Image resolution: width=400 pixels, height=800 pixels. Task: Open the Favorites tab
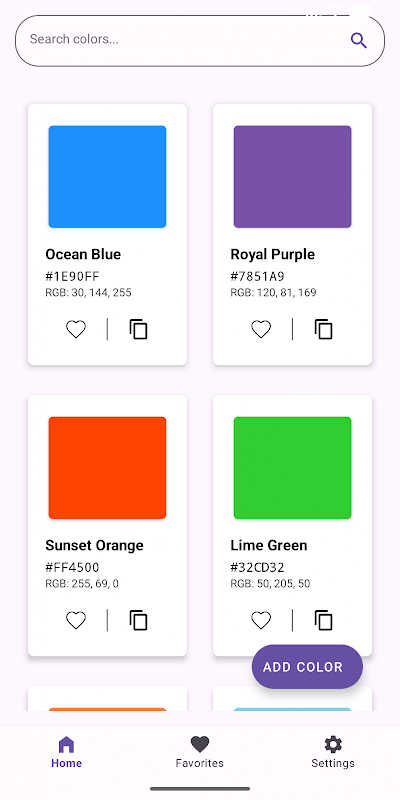pos(199,752)
